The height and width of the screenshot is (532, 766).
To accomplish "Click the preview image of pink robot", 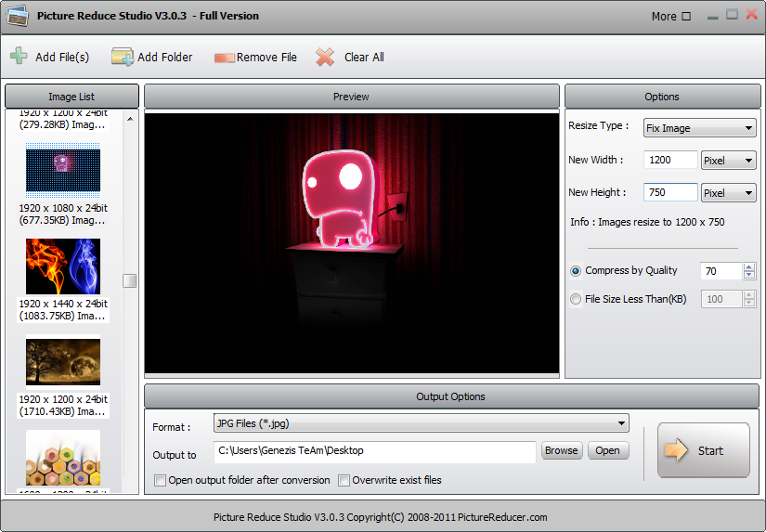I will coord(352,243).
